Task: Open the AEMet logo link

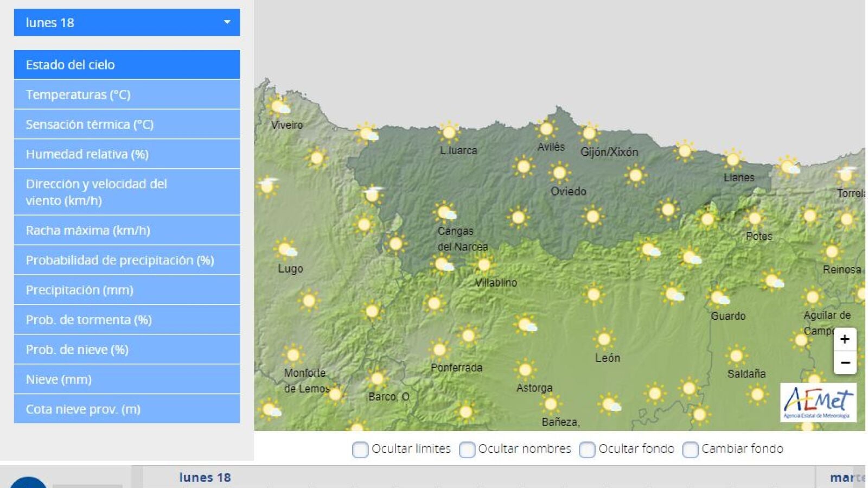Action: click(818, 402)
